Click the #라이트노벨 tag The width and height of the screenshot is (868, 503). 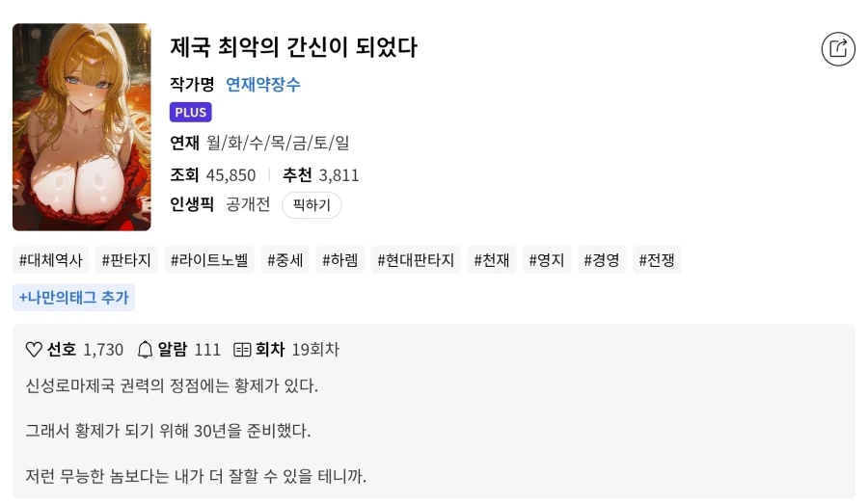pos(209,260)
